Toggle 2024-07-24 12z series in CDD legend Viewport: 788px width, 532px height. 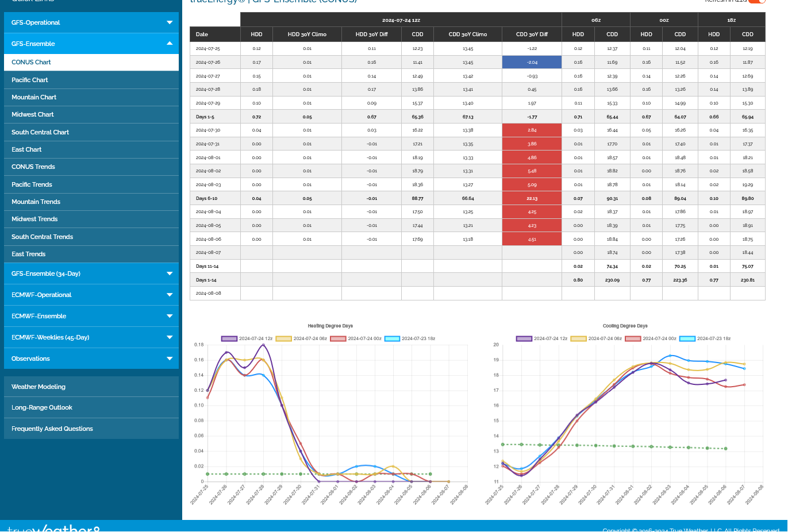(542, 338)
